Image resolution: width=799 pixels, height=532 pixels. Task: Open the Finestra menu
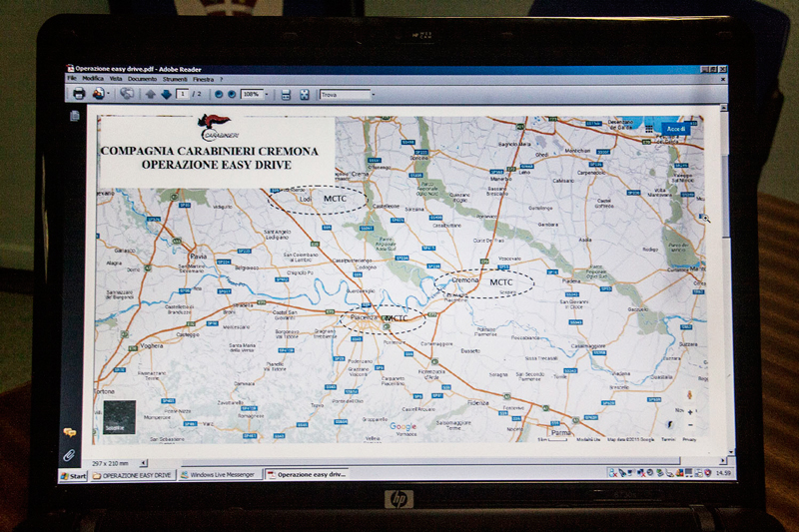coord(204,80)
